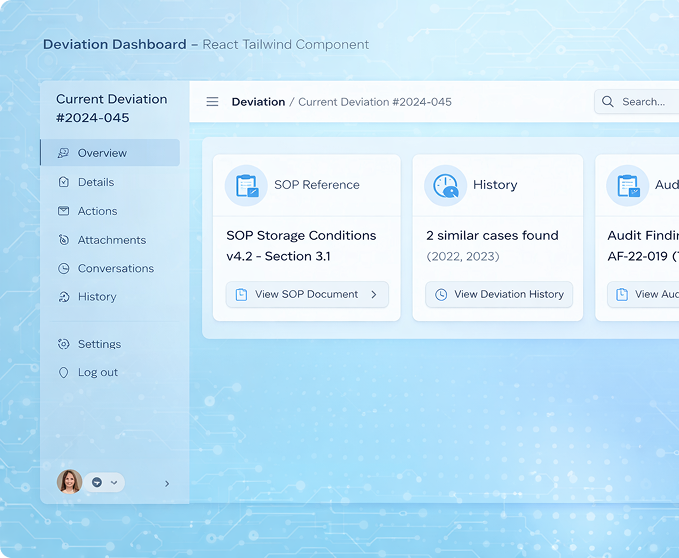Viewport: 679px width, 558px height.
Task: Click Log out in the sidebar
Action: point(98,372)
